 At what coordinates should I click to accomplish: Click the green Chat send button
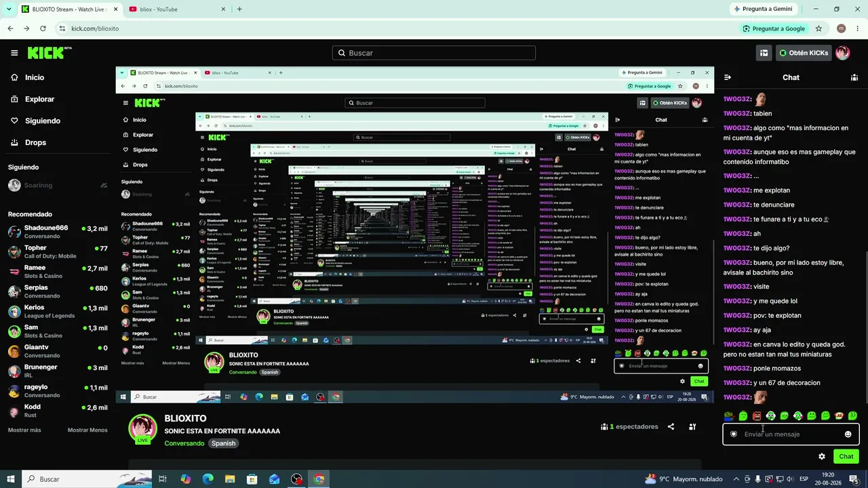(846, 456)
